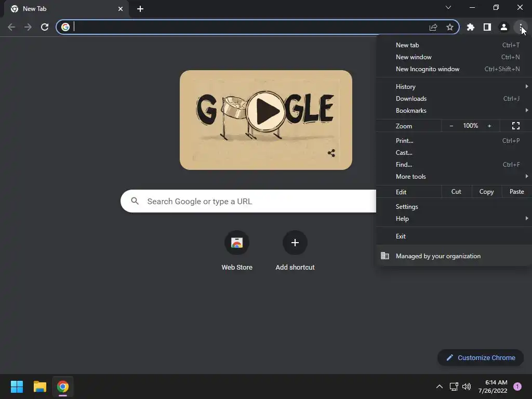Open the clock showing 6:14 AM
Screen dimensions: 532x399
pos(493,387)
